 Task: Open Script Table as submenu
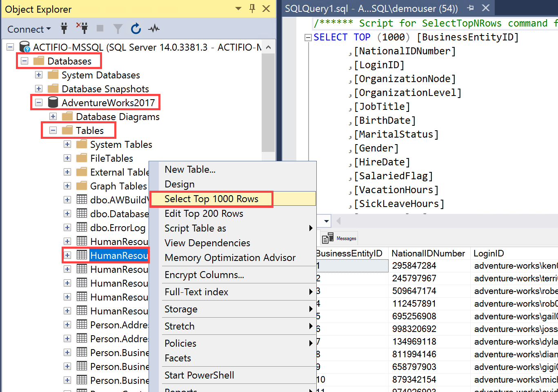(233, 228)
